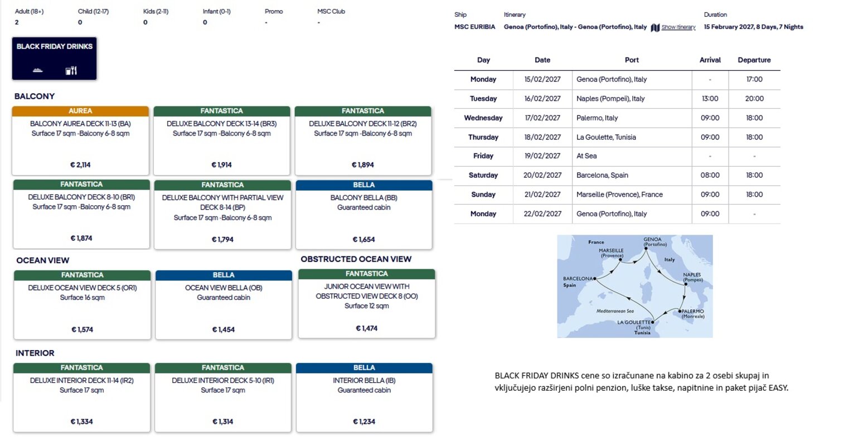Click the map icon beside Show itinerary
This screenshot has width=868, height=446.
(x=655, y=27)
